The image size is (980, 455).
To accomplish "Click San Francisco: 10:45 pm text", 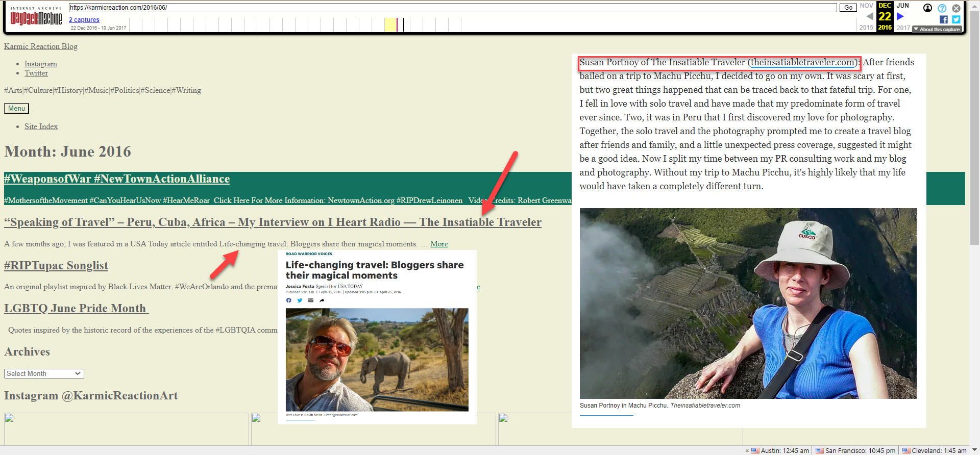I will (861, 450).
